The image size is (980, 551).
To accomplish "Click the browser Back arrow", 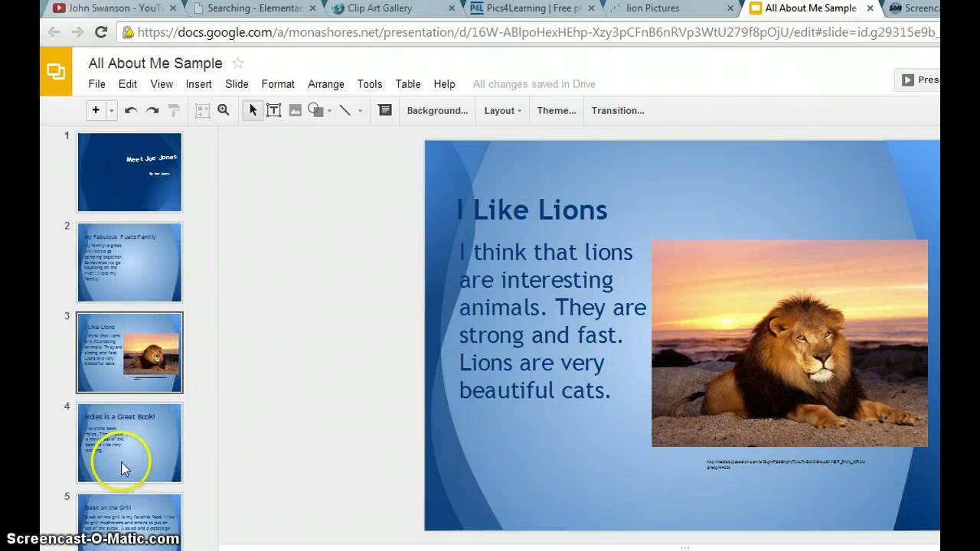I will tap(54, 32).
